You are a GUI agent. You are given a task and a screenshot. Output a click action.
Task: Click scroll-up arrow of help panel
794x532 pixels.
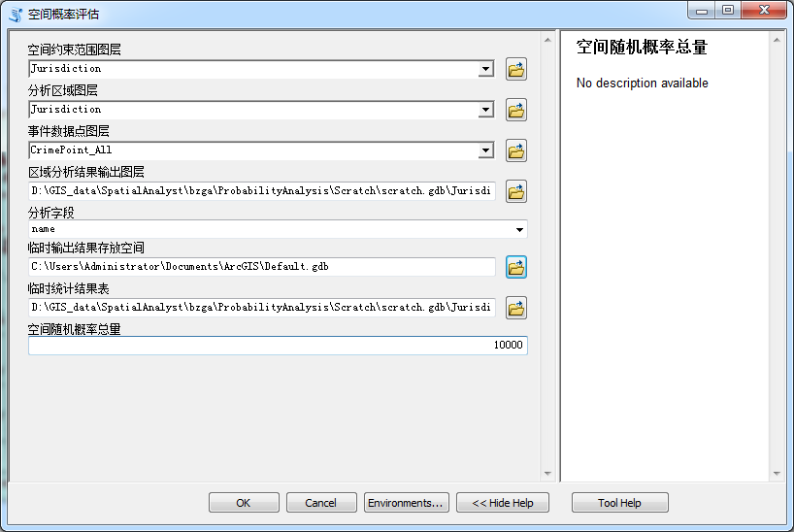point(777,40)
